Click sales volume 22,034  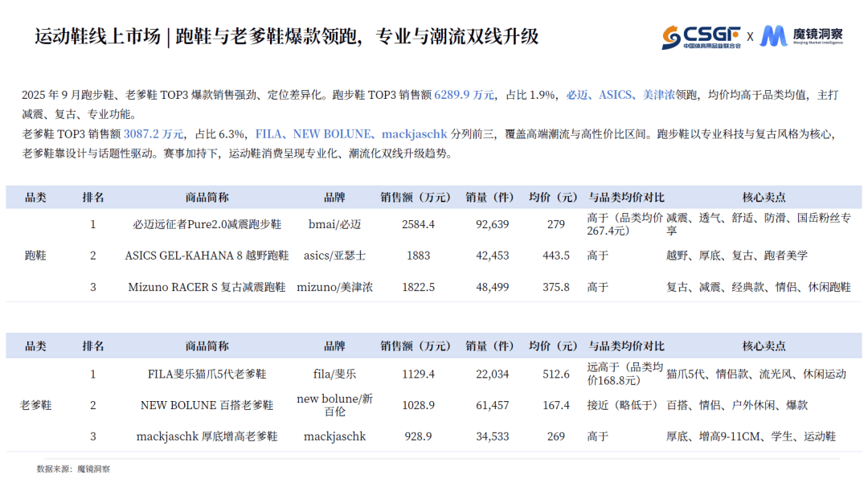pyautogui.click(x=492, y=374)
